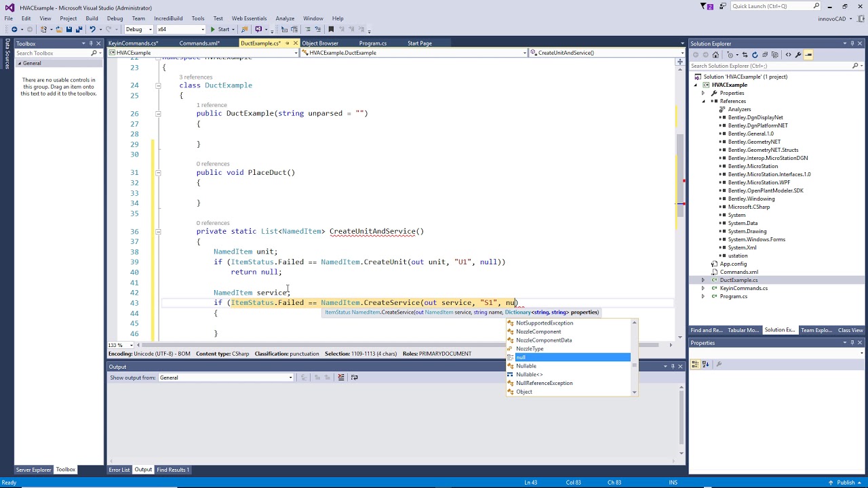Switch to the Start Page tab
868x488 pixels.
point(420,43)
